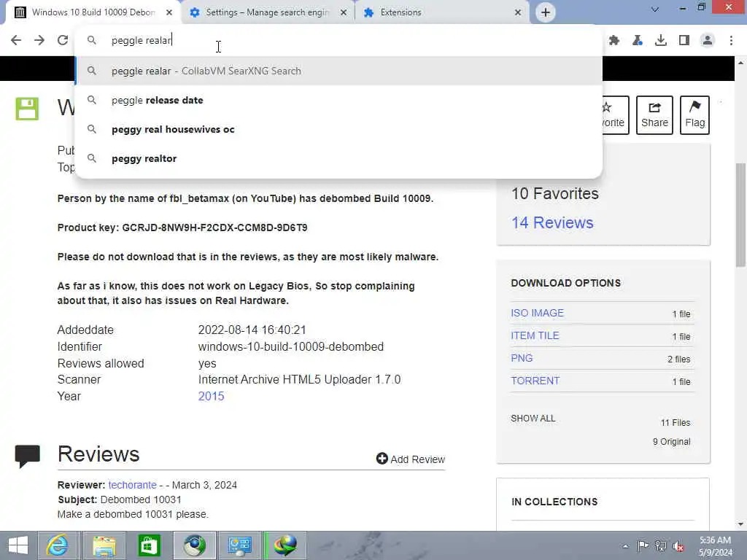The width and height of the screenshot is (747, 560).
Task: Select suggestion peggle release date
Action: pos(338,100)
